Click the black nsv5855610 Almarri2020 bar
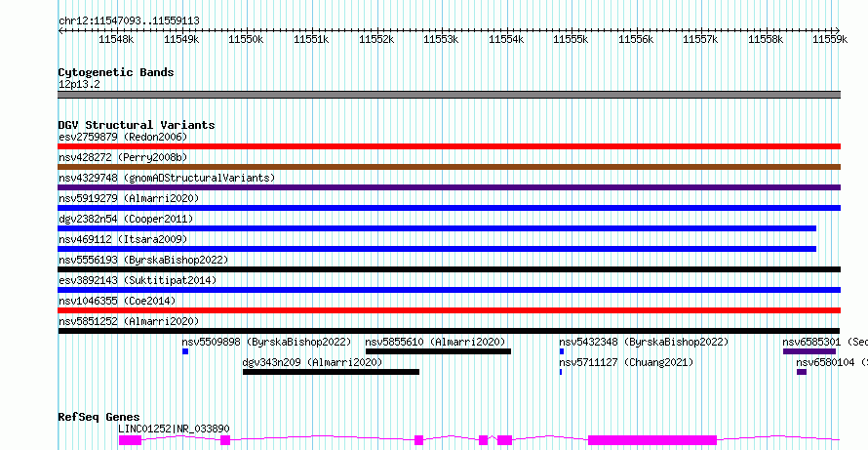The width and height of the screenshot is (868, 450). click(439, 351)
